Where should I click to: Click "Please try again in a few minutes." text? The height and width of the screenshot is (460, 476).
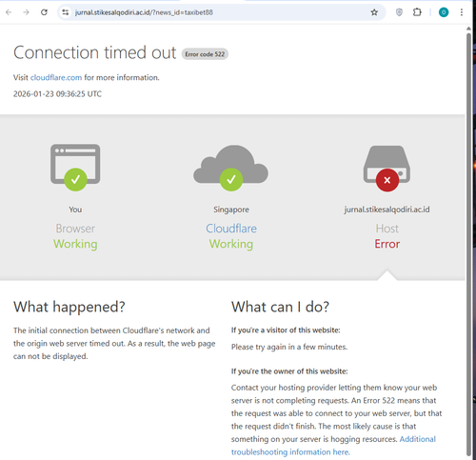[289, 347]
